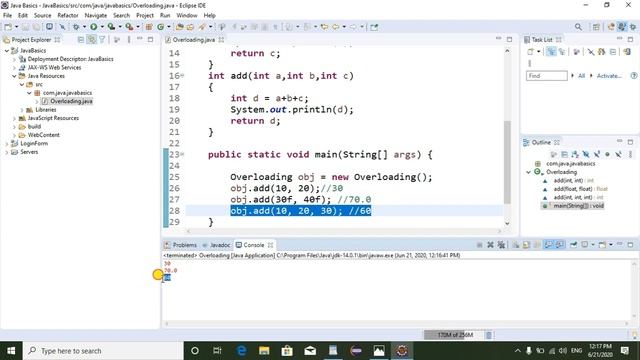Click the green Run button in toolbar
Screen dimensions: 640x360
tap(93, 27)
